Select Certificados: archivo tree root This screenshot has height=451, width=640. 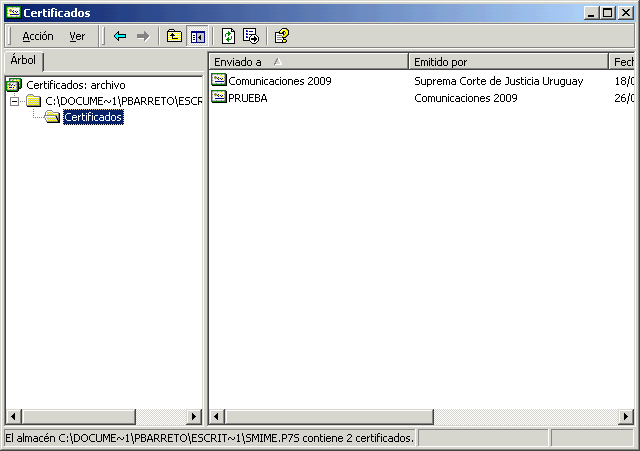76,85
